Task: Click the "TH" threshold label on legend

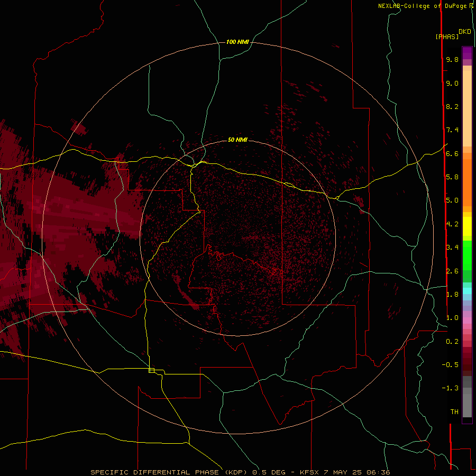Action: (454, 412)
